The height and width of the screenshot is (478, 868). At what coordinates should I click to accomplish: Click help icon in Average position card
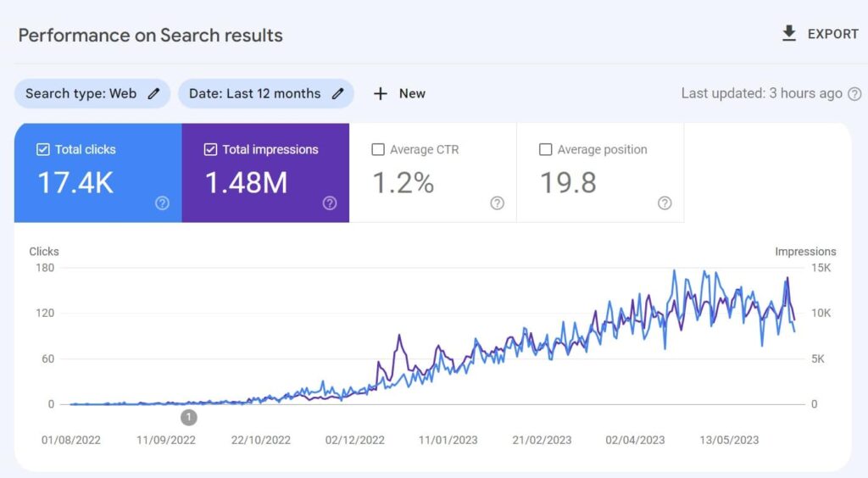click(x=665, y=203)
